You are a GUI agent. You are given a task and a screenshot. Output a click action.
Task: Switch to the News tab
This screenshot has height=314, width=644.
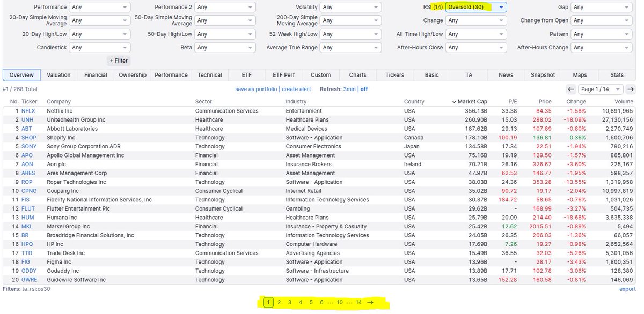coord(506,75)
